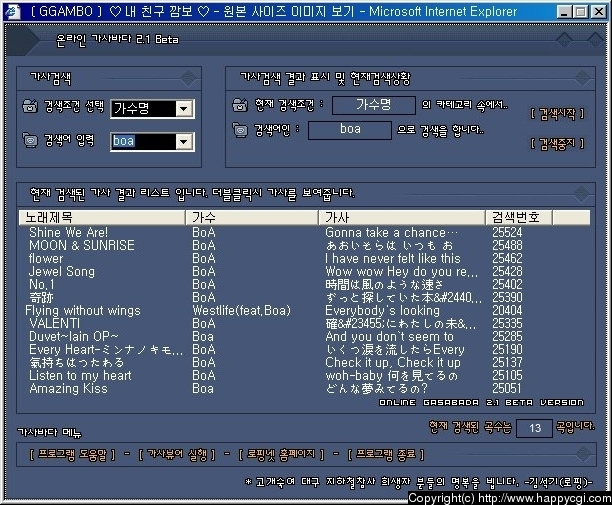Close the Internet Explorer window
Viewport: 612px width, 505px height.
click(x=598, y=12)
